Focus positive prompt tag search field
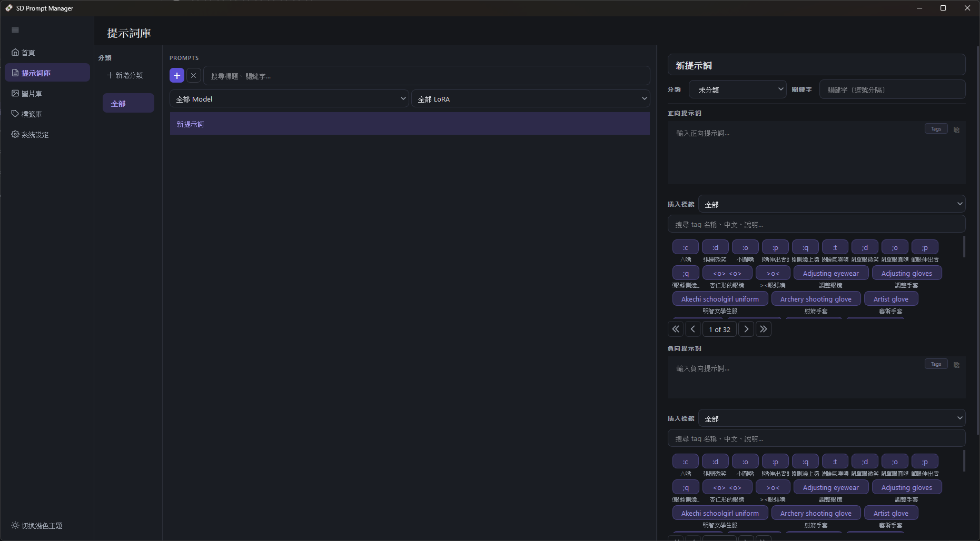 click(816, 224)
